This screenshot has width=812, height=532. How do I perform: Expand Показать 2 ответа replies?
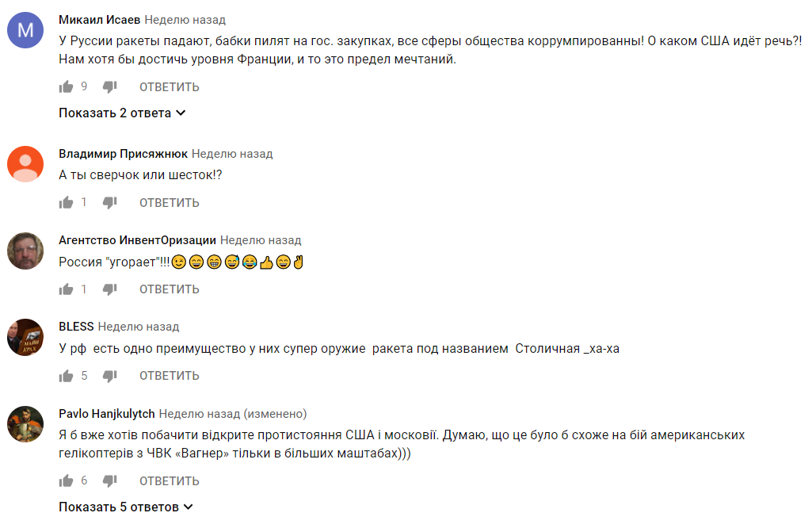pos(122,113)
